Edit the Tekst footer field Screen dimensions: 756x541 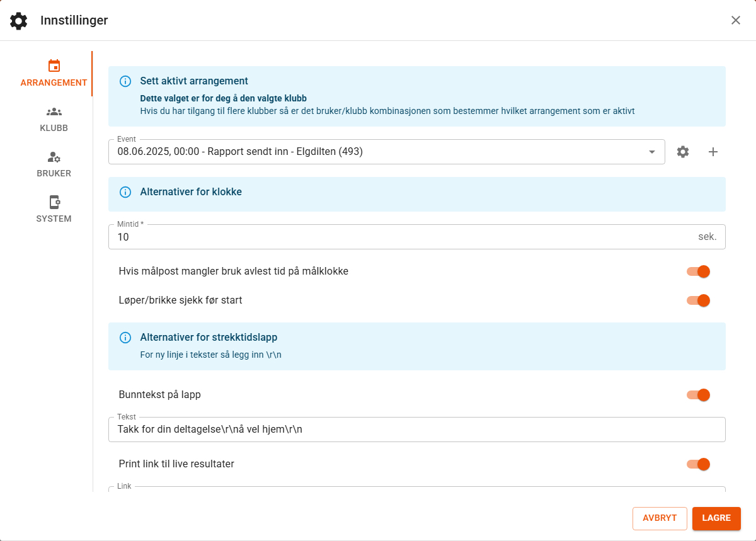[417, 430]
